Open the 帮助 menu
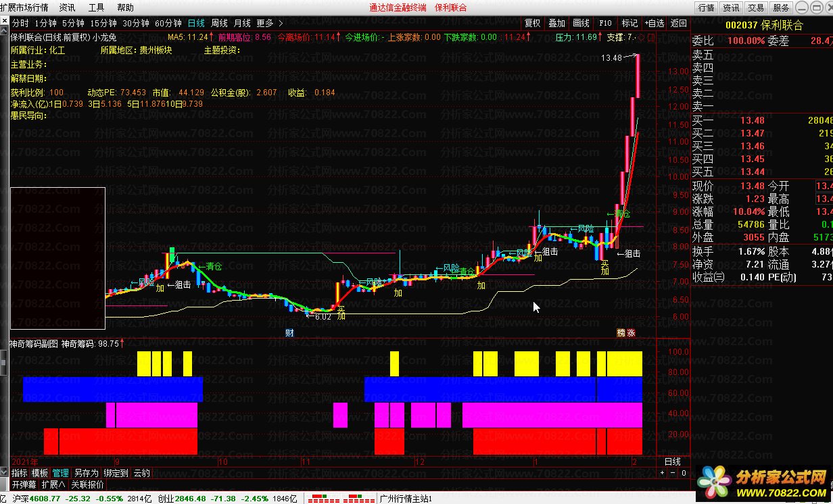The height and width of the screenshot is (504, 833). (125, 7)
